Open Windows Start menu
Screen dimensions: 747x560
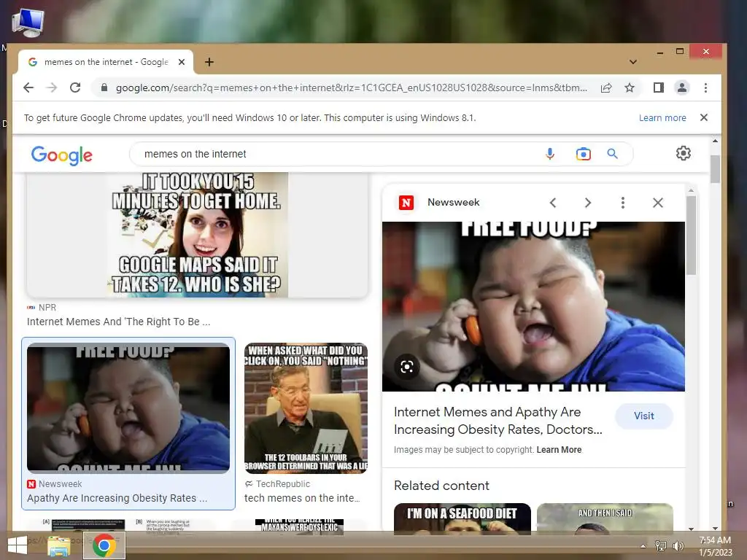point(18,545)
